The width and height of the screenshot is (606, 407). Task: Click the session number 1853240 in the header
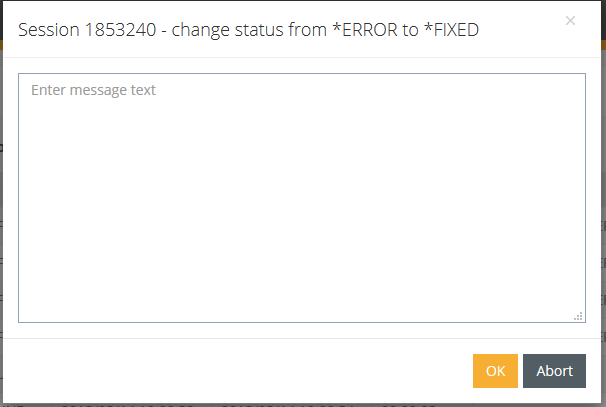click(120, 30)
